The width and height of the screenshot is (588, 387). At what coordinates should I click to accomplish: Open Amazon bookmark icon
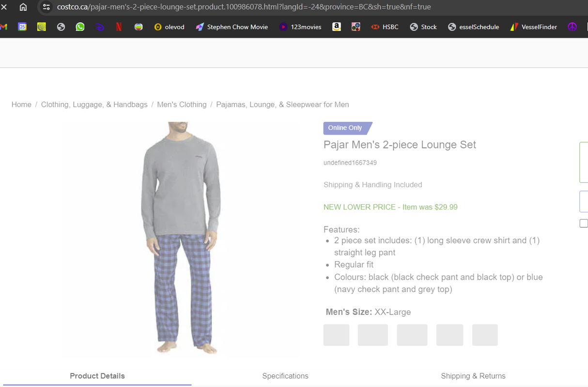click(x=336, y=27)
